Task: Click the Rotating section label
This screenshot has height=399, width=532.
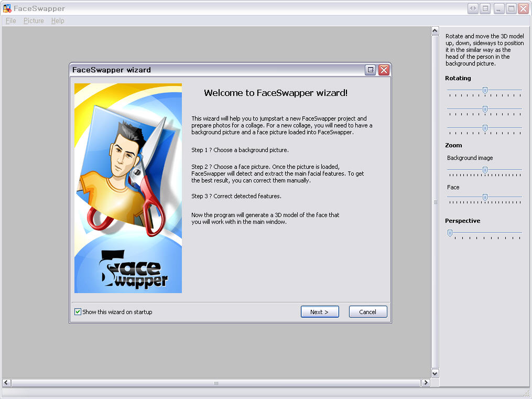Action: pos(458,78)
